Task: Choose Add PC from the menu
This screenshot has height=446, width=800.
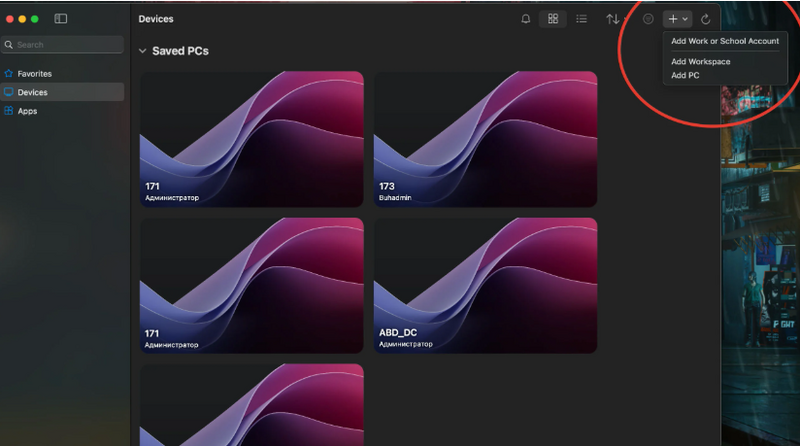Action: pyautogui.click(x=685, y=75)
